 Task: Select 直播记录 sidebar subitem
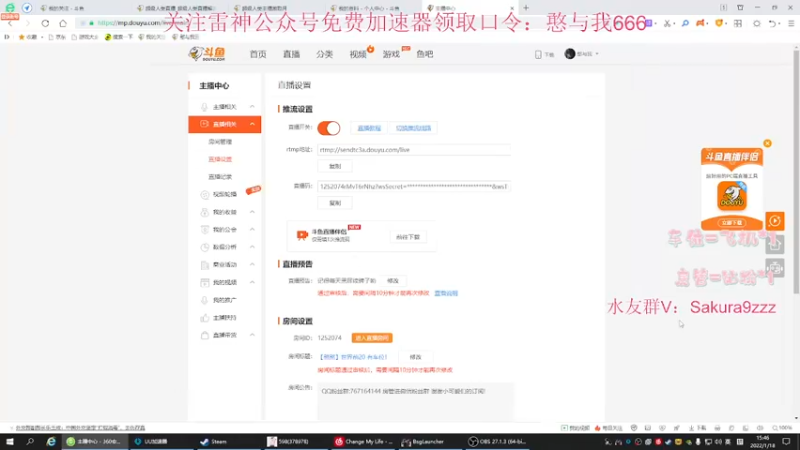[x=220, y=177]
